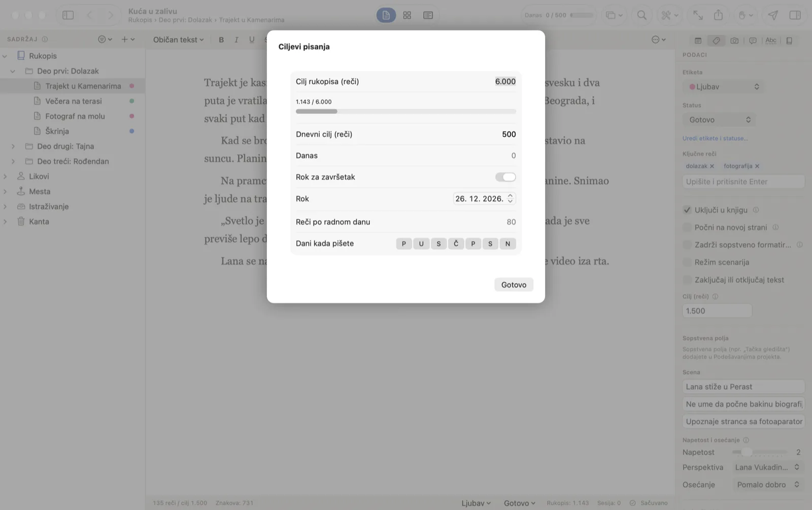The width and height of the screenshot is (812, 510).
Task: Switch to document editor view icon
Action: [386, 15]
